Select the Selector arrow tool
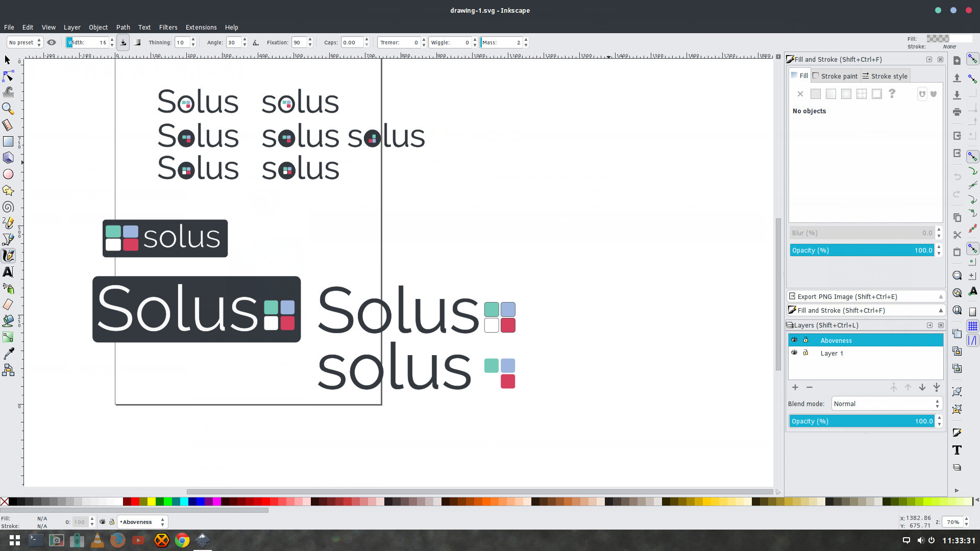980x551 pixels. pos(8,60)
